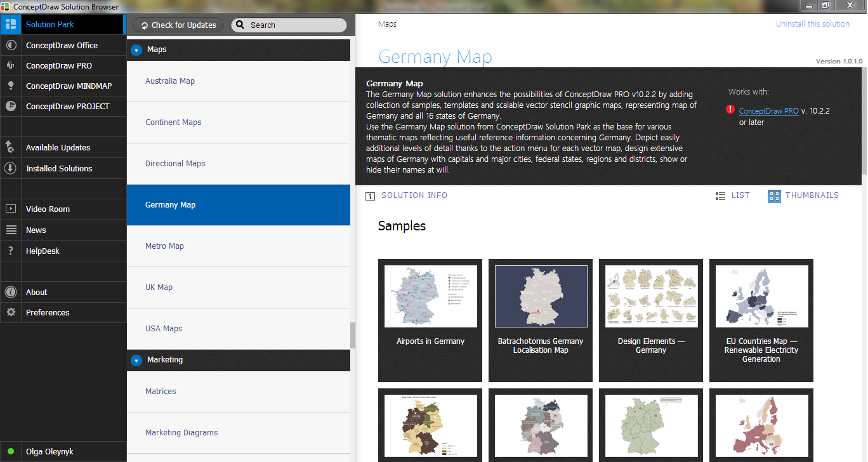Collapse the Maps category
Viewport: 868px width, 462px height.
136,49
